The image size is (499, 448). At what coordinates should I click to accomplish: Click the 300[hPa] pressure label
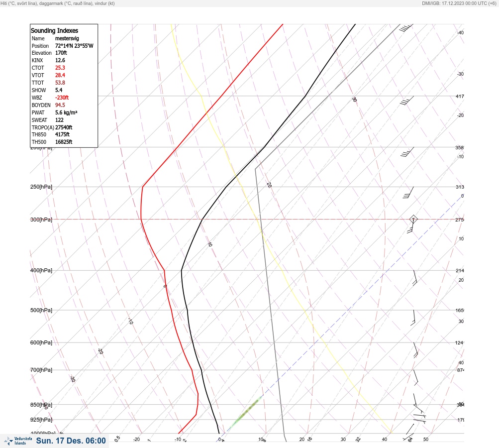pos(41,220)
